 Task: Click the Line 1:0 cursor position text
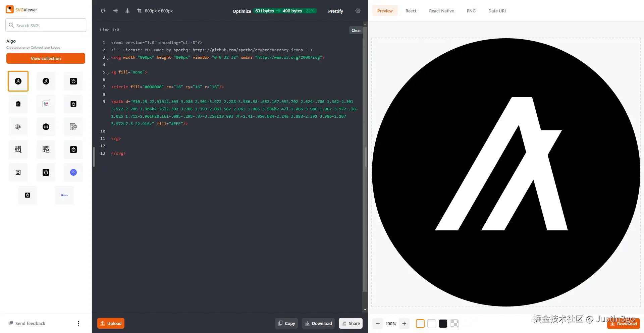click(109, 30)
